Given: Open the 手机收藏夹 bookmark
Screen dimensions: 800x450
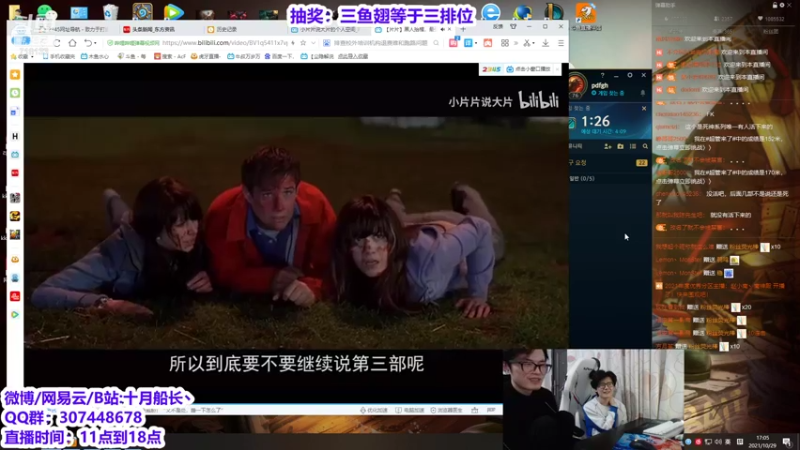Looking at the screenshot, I should click(x=59, y=57).
